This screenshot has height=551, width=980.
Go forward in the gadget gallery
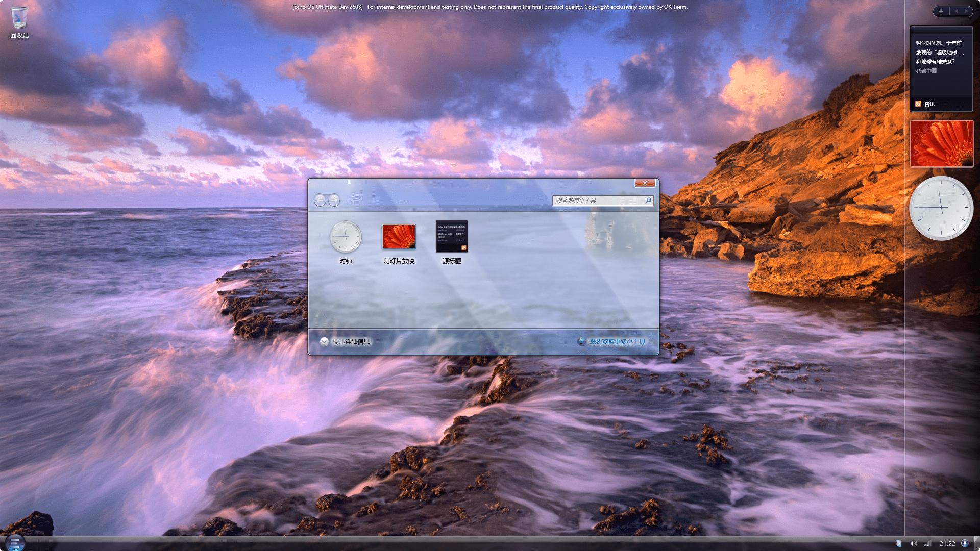click(x=334, y=201)
